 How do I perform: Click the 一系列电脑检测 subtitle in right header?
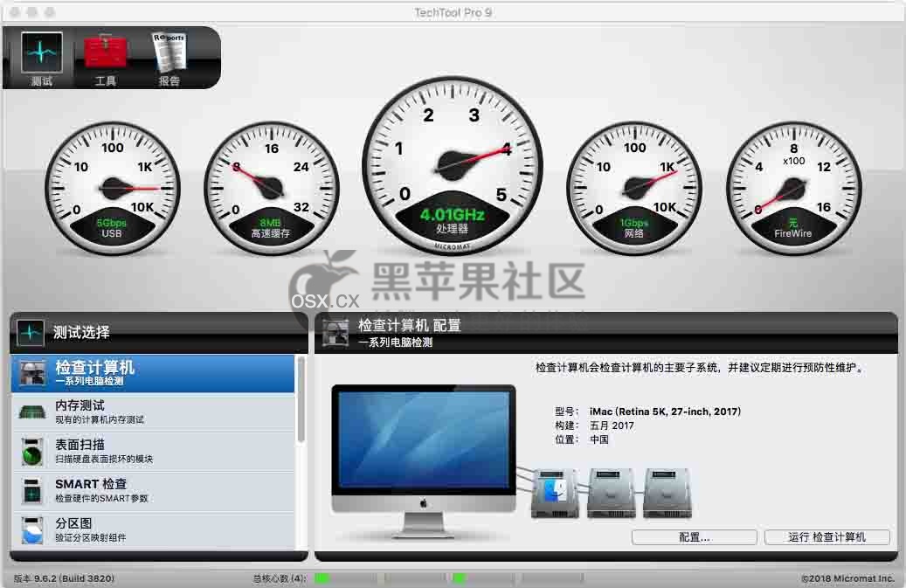[x=395, y=342]
